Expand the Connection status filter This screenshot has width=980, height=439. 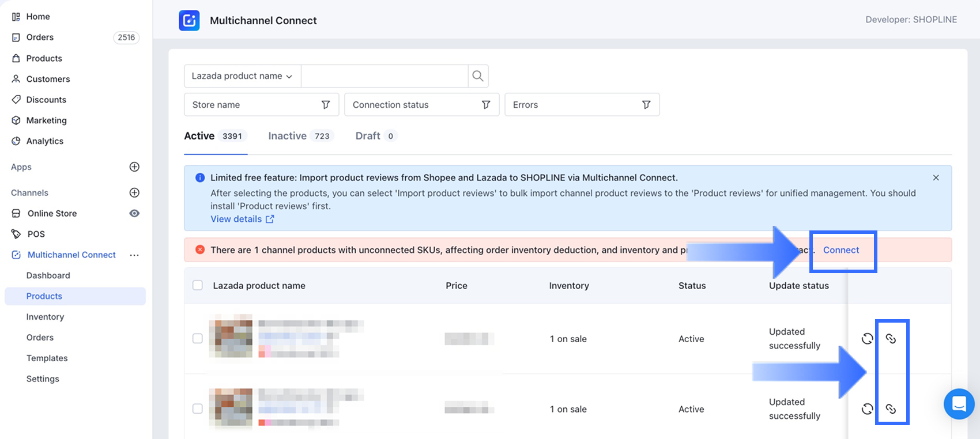[x=421, y=105]
